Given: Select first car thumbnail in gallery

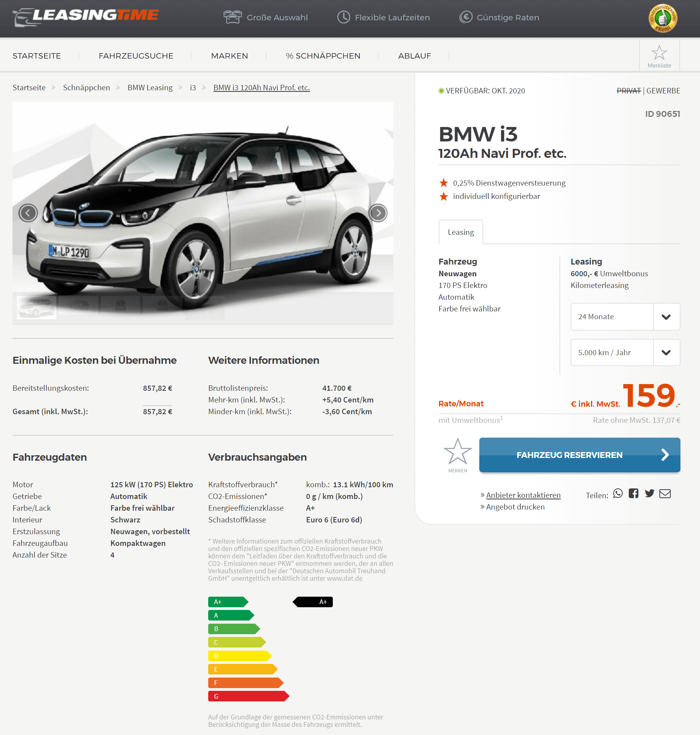Looking at the screenshot, I should [x=37, y=307].
